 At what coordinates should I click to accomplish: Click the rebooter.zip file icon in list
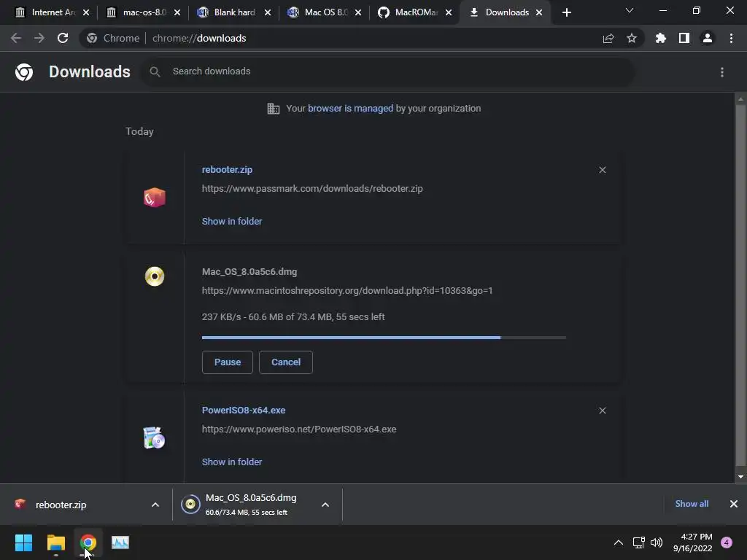[155, 197]
